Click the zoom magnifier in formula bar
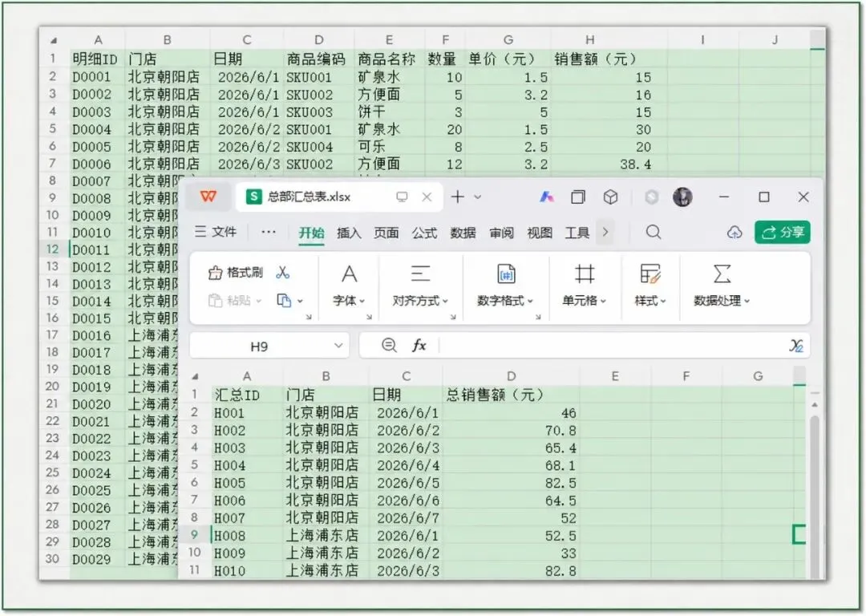 tap(389, 346)
